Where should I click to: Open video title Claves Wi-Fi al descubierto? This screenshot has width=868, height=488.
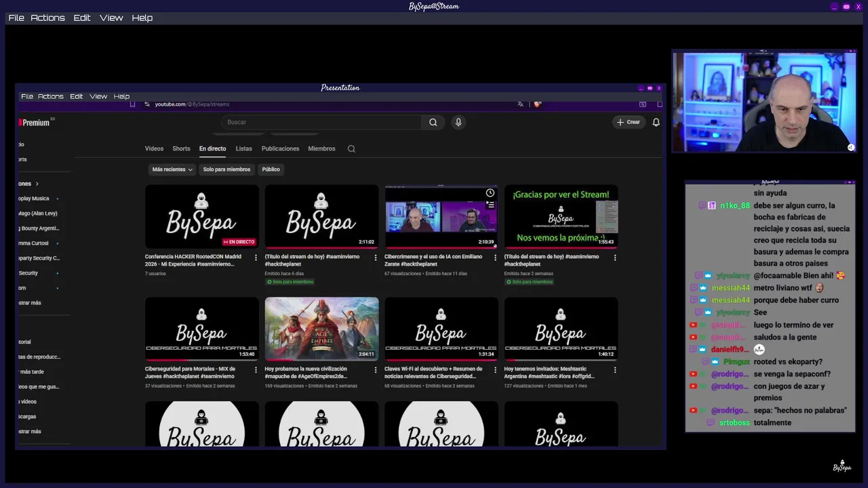[433, 373]
